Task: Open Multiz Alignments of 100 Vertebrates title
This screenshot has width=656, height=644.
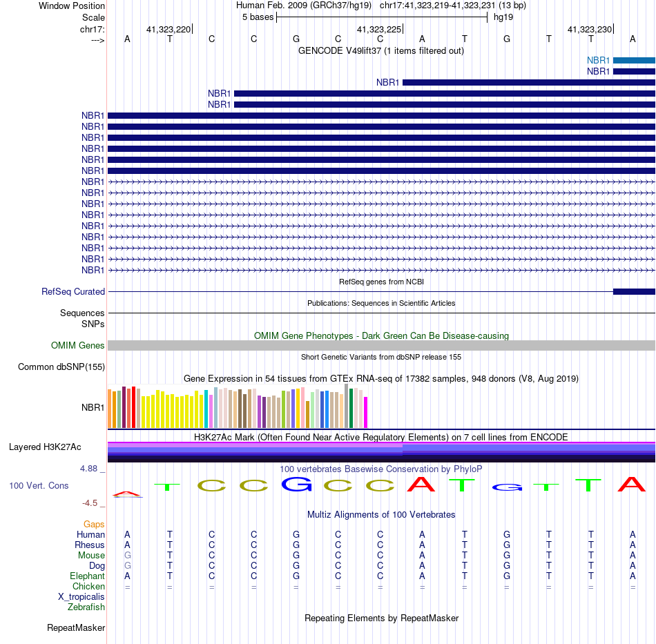Action: coord(381,515)
